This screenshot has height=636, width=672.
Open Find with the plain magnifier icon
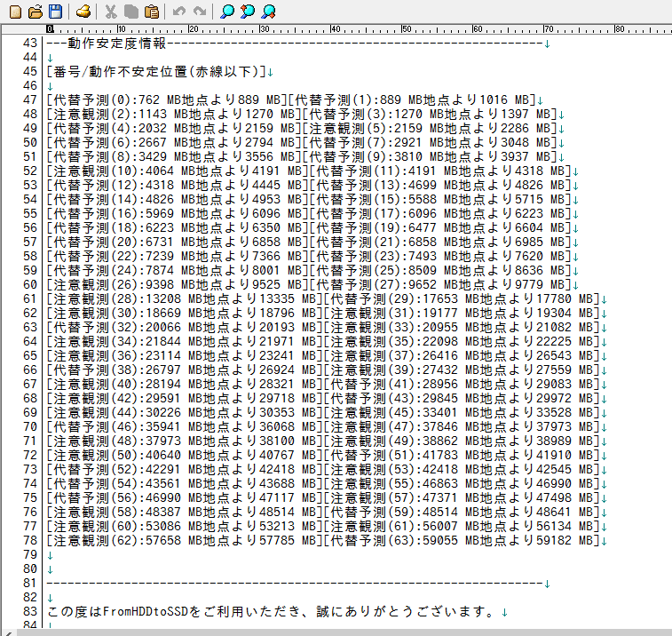coord(227,12)
